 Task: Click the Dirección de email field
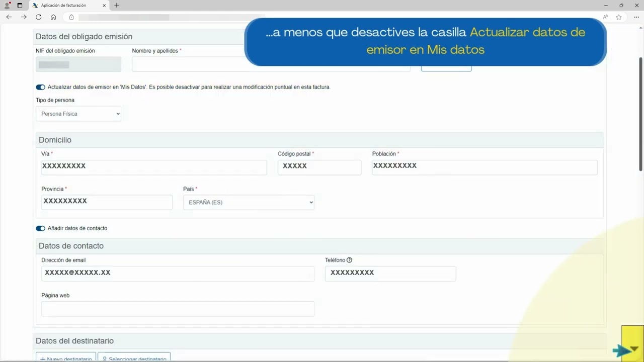point(178,274)
